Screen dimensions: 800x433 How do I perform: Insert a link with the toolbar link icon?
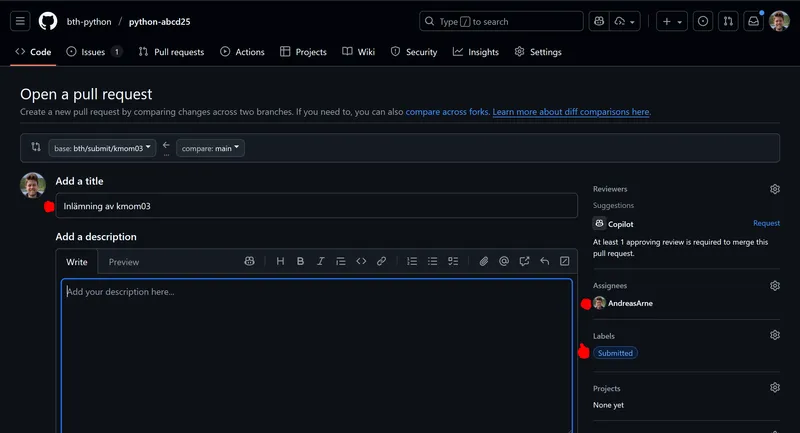click(381, 261)
